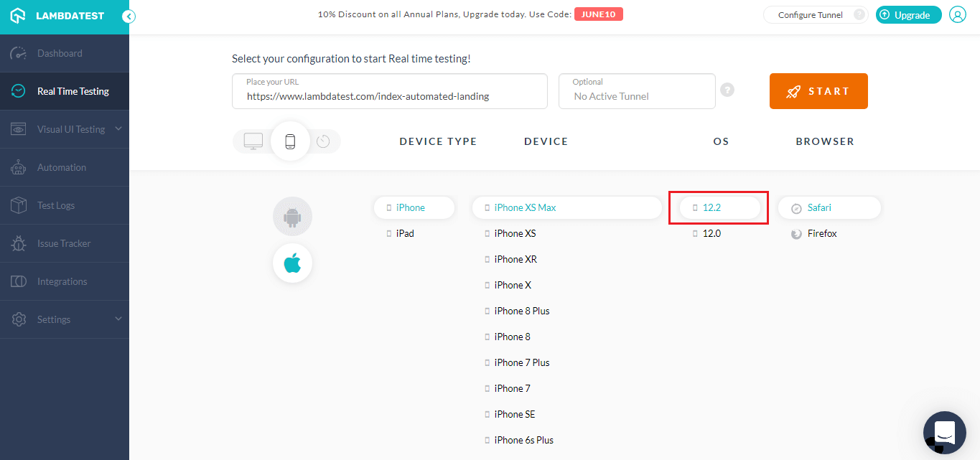This screenshot has width=980, height=460.
Task: Open the Dashboard menu item
Action: click(x=60, y=53)
